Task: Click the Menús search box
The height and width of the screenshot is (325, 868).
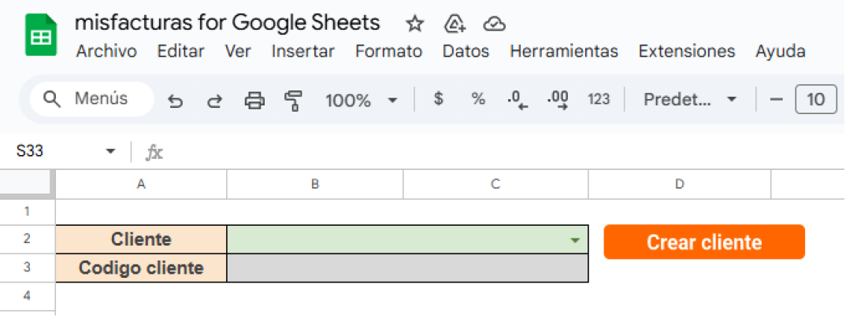Action: pyautogui.click(x=91, y=99)
